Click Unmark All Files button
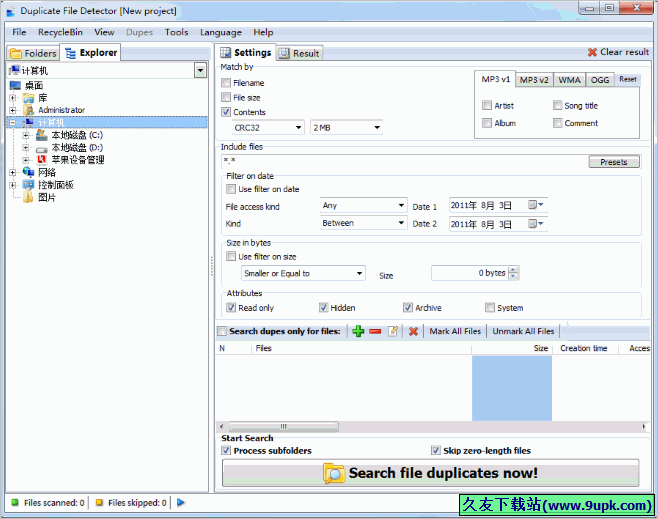This screenshot has width=658, height=519. click(x=523, y=331)
